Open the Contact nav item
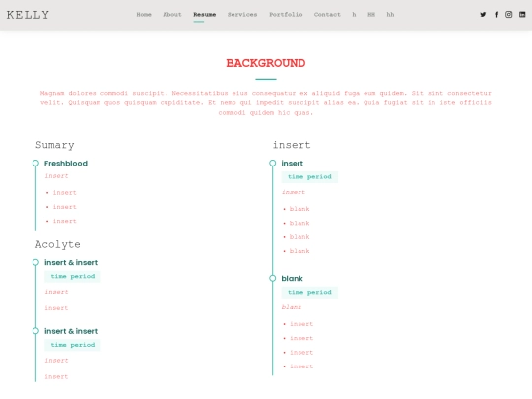Screen dimensions: 532x399 tap(327, 14)
